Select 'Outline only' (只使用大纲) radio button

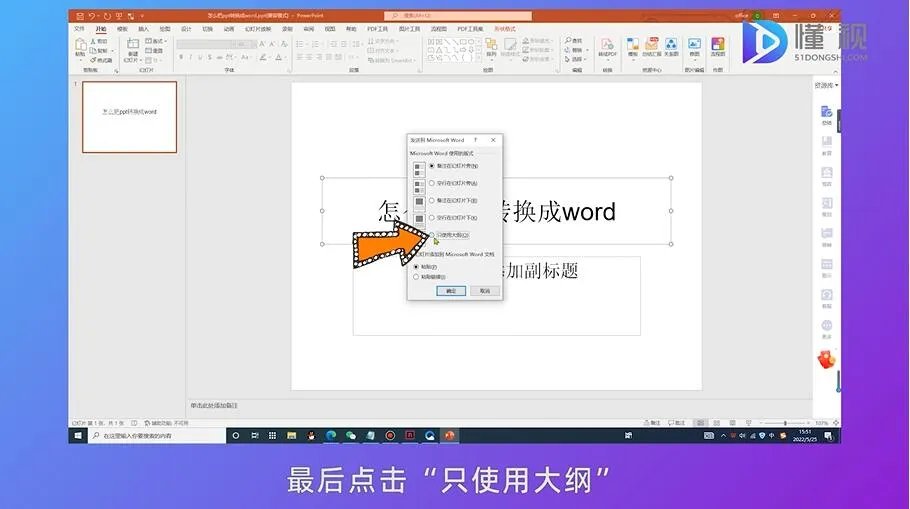[432, 235]
